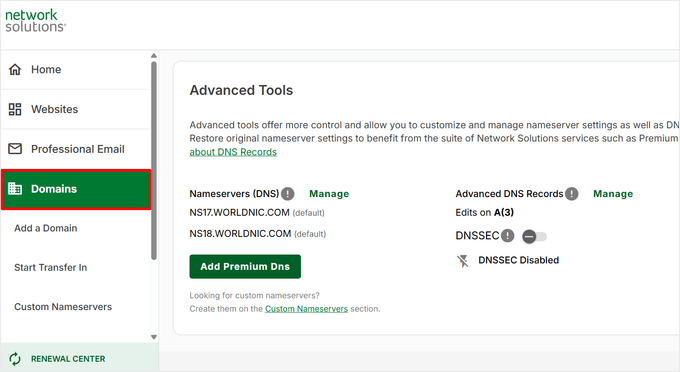Select Start Transfer In
680x372 pixels.
(x=50, y=268)
